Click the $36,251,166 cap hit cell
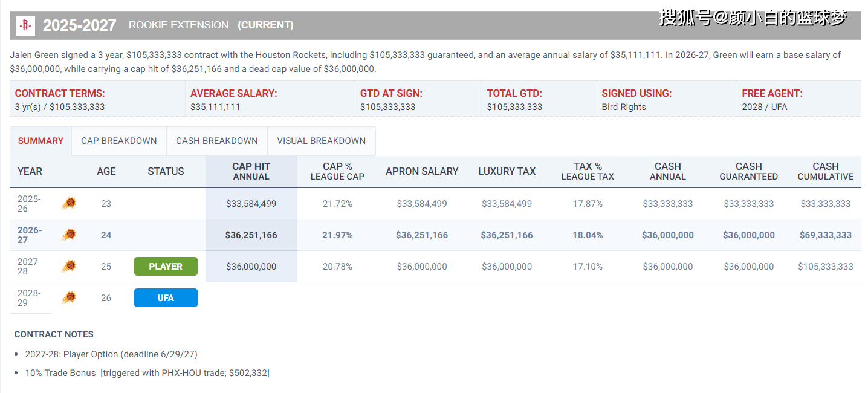Viewport: 868px width, 393px height. [251, 235]
